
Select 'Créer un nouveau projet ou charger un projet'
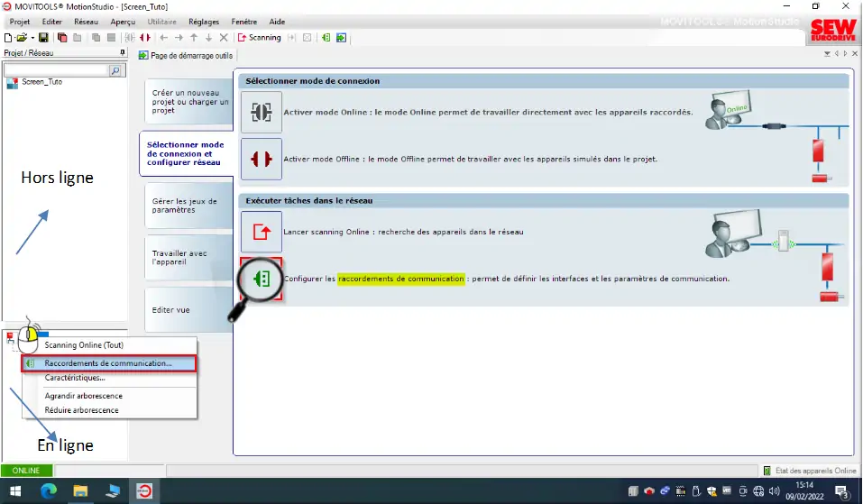pos(188,102)
